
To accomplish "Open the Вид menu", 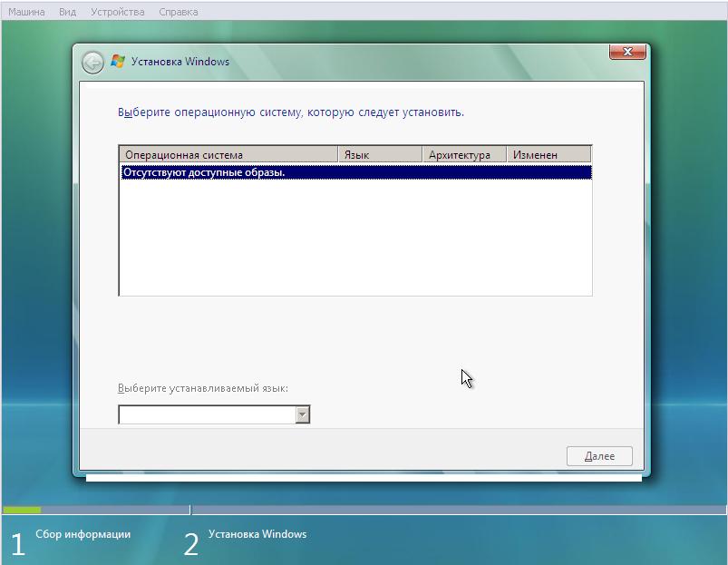I will (67, 12).
